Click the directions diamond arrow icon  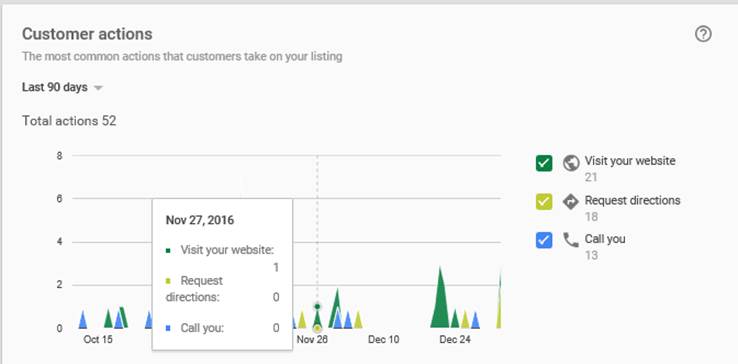570,202
